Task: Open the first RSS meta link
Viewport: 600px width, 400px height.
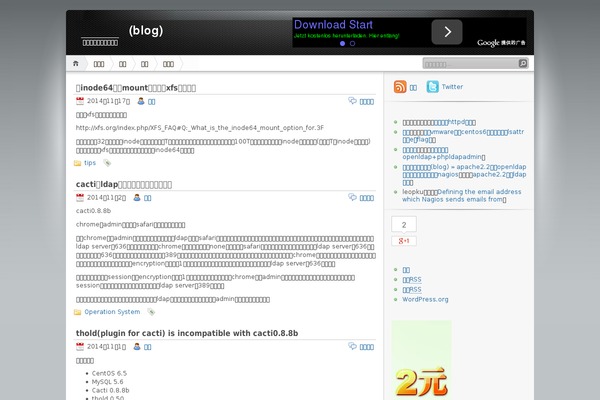Action: coord(412,280)
